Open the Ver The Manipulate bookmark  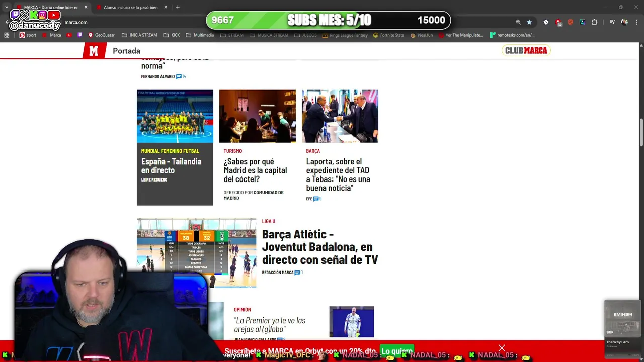click(x=461, y=35)
